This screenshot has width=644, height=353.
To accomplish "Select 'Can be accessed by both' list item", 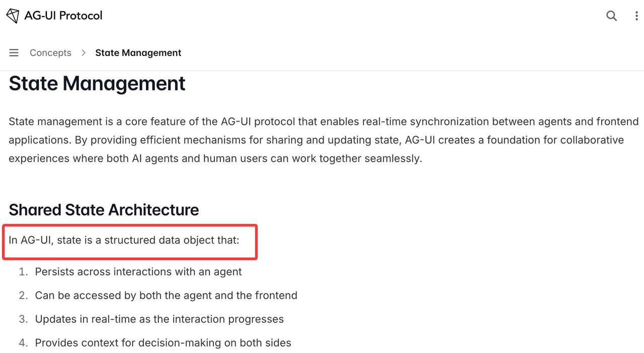I will (x=166, y=295).
